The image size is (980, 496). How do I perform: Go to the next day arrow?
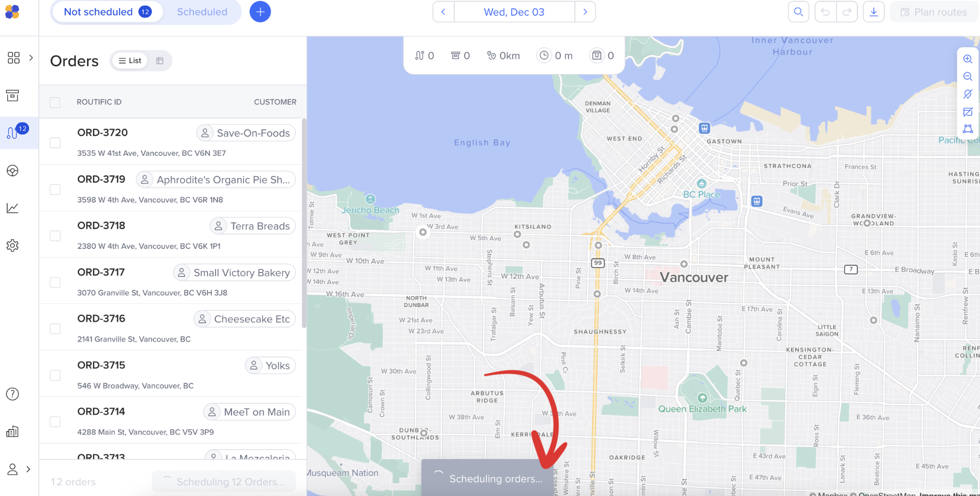click(x=585, y=12)
